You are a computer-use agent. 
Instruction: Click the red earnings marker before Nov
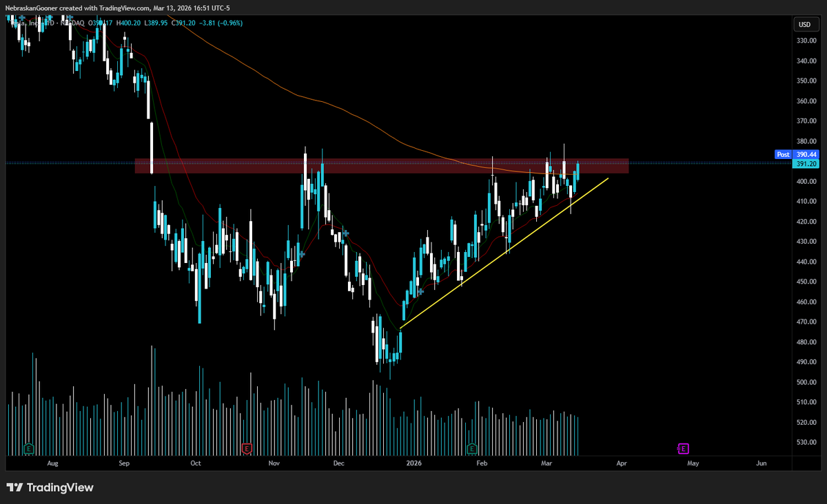(x=246, y=449)
